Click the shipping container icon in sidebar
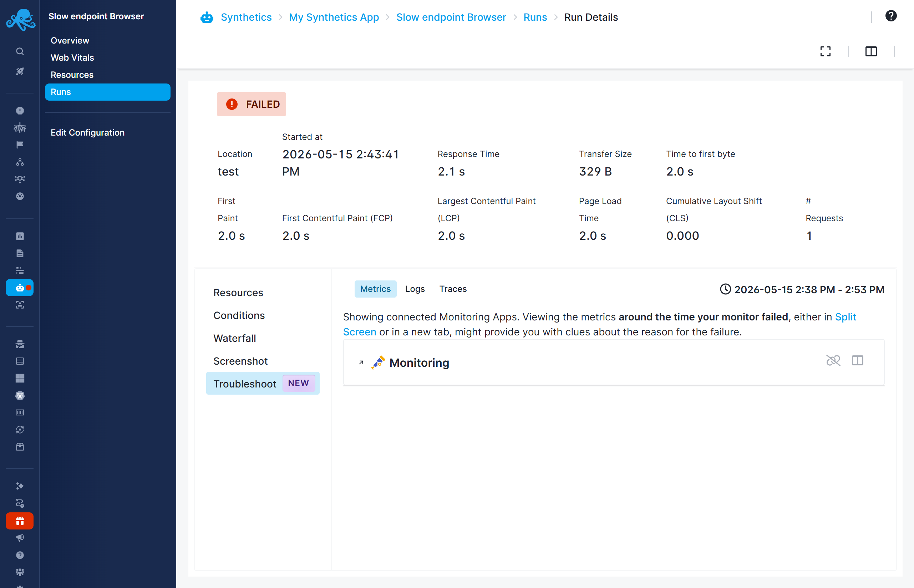 20,413
